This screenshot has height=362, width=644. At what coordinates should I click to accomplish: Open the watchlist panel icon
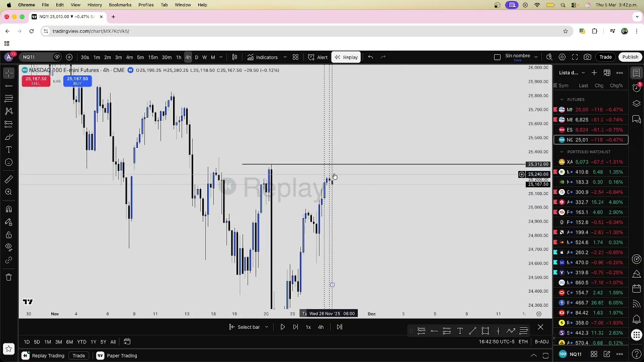pyautogui.click(x=636, y=73)
